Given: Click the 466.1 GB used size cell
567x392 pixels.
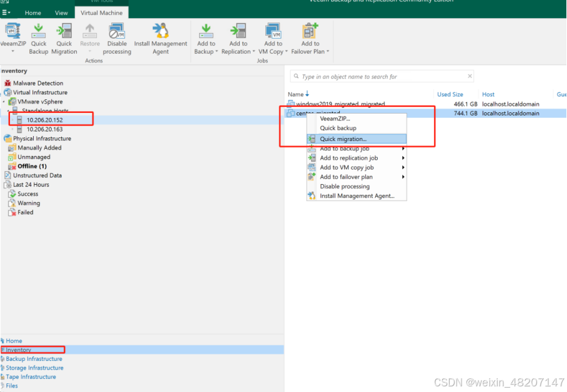Looking at the screenshot, I should coord(465,104).
